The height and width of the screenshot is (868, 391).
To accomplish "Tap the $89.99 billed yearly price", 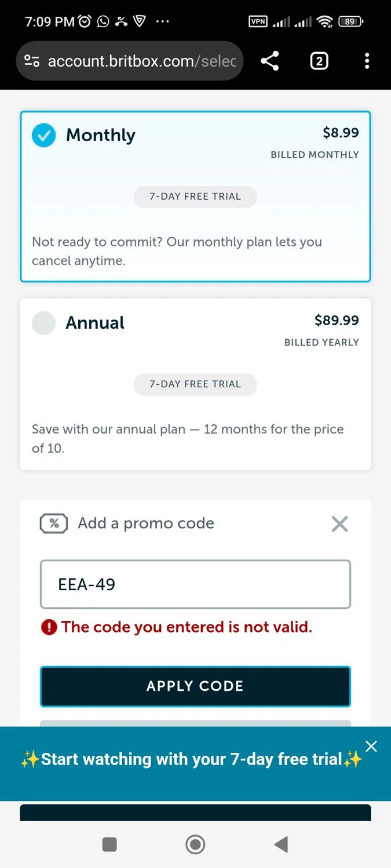I will [337, 321].
